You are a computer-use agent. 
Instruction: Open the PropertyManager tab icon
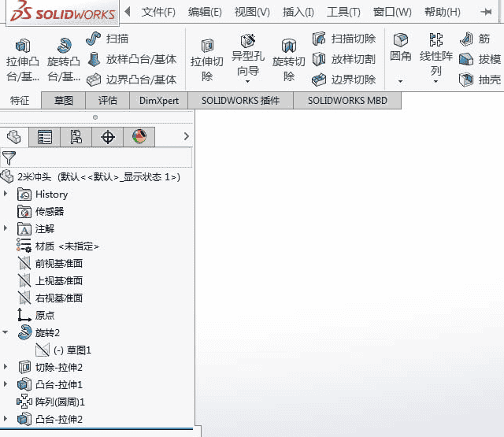(45, 137)
